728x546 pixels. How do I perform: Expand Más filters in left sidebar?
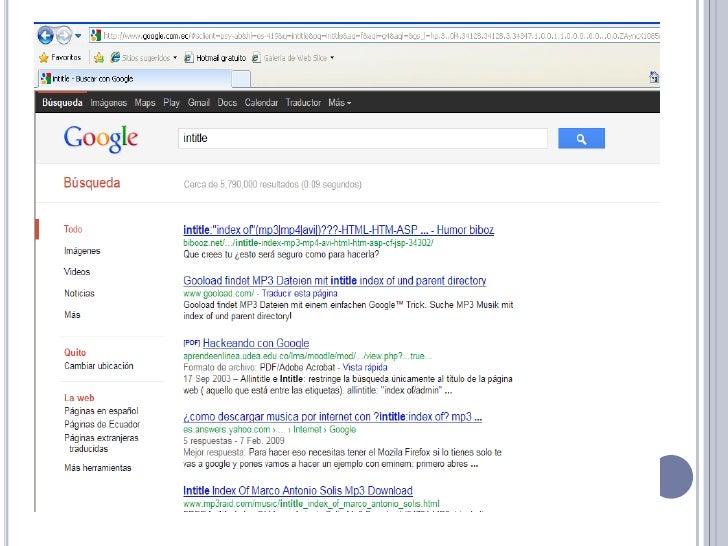[72, 315]
